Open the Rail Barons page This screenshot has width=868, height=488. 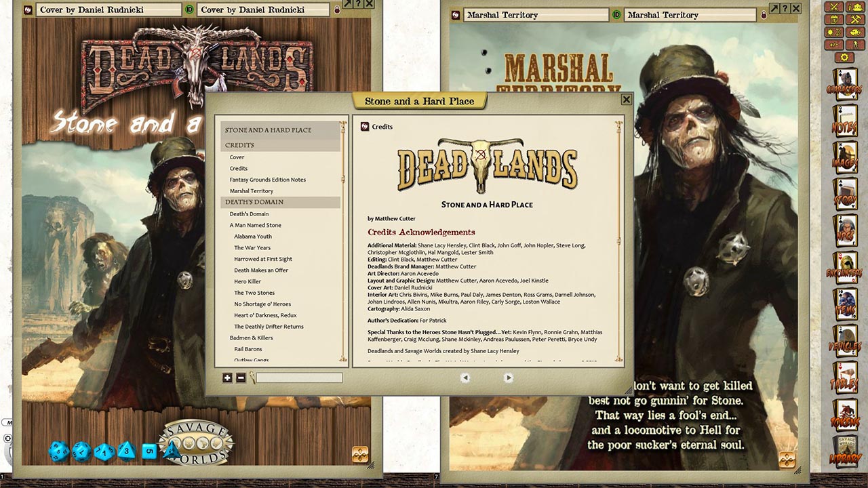248,349
